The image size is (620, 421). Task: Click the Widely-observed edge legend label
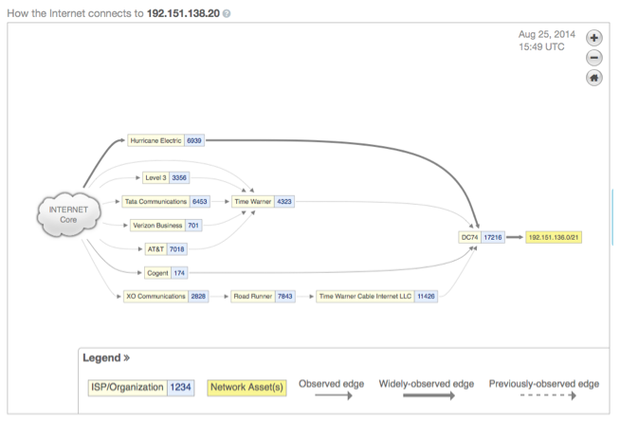coord(426,384)
